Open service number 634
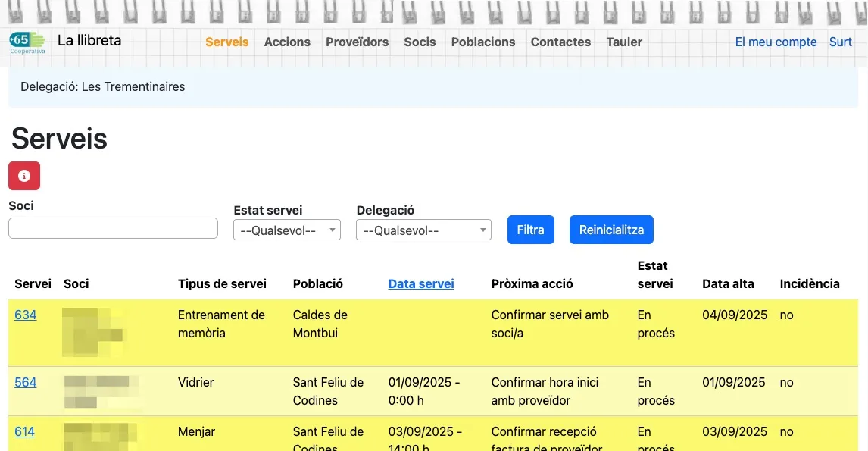 point(25,315)
